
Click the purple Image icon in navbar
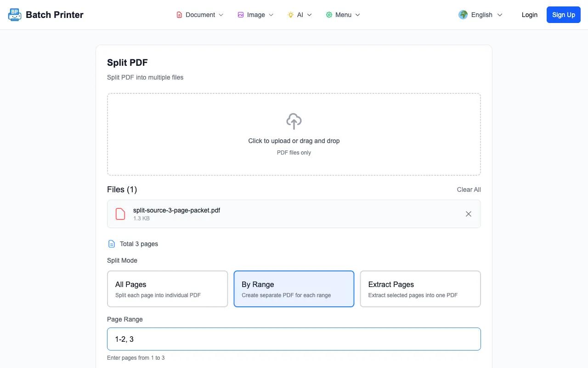point(241,15)
